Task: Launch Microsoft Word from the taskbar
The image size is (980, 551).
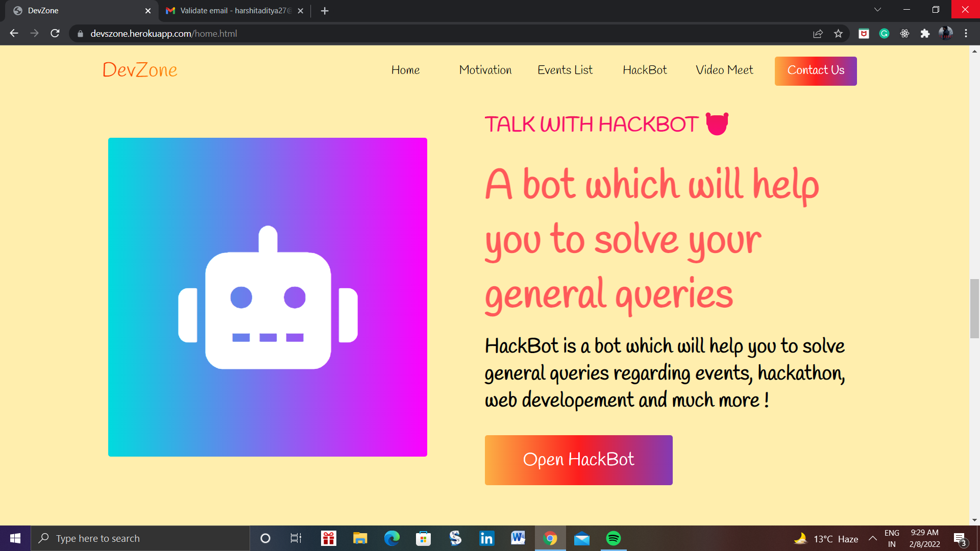Action: [x=518, y=538]
